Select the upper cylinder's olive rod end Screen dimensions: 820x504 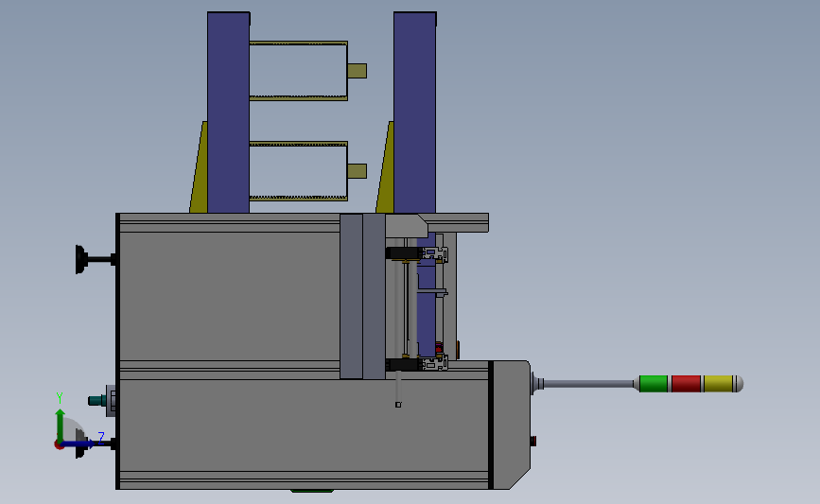tap(358, 71)
